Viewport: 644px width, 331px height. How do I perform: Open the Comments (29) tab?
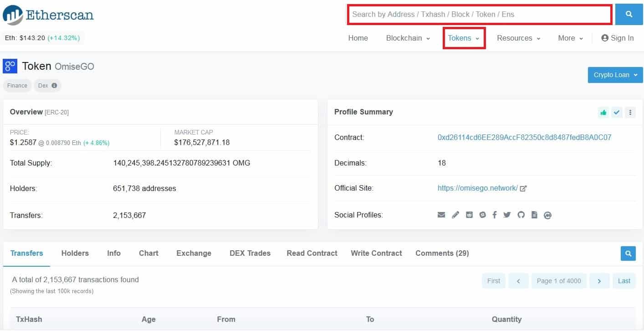[x=442, y=253]
